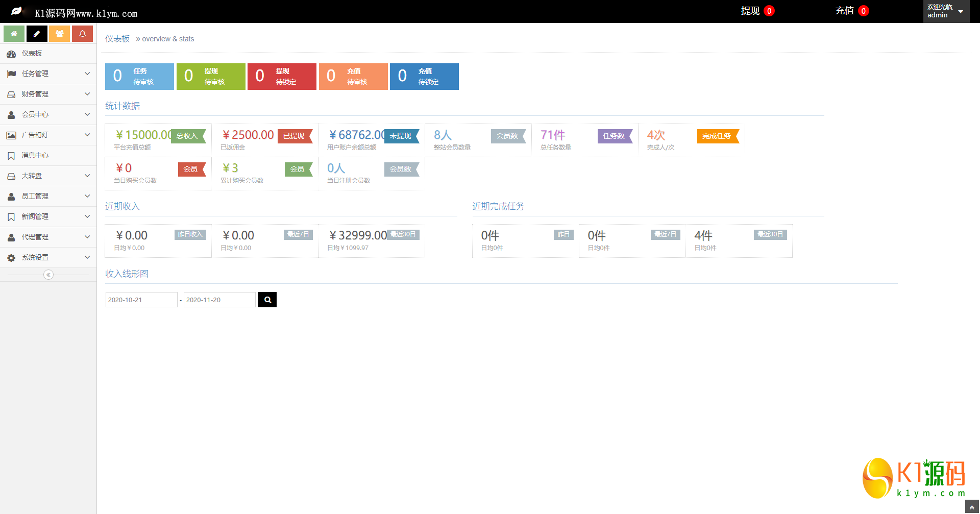The height and width of the screenshot is (514, 980).
Task: Click the orange users icon in the top toolbar
Action: pos(59,33)
